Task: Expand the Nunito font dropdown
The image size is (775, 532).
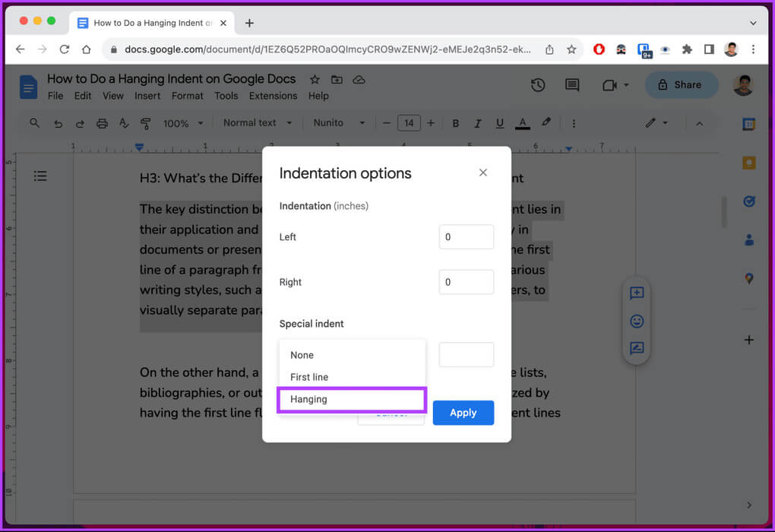Action: pyautogui.click(x=339, y=123)
